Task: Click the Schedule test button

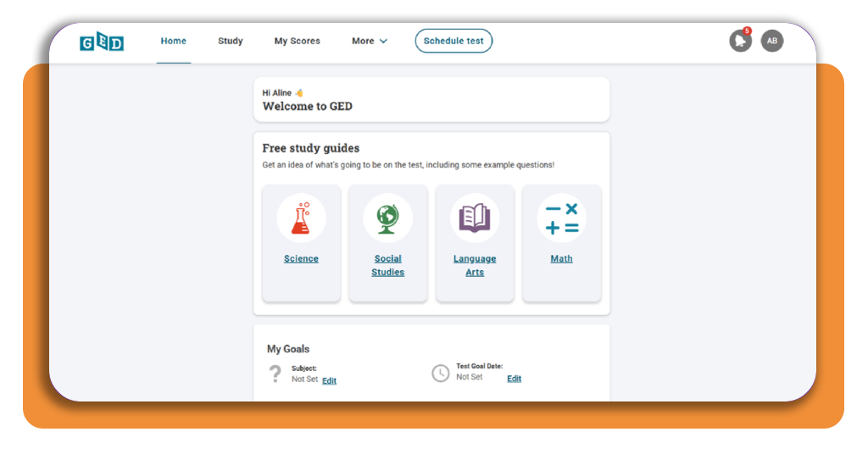Action: click(453, 41)
